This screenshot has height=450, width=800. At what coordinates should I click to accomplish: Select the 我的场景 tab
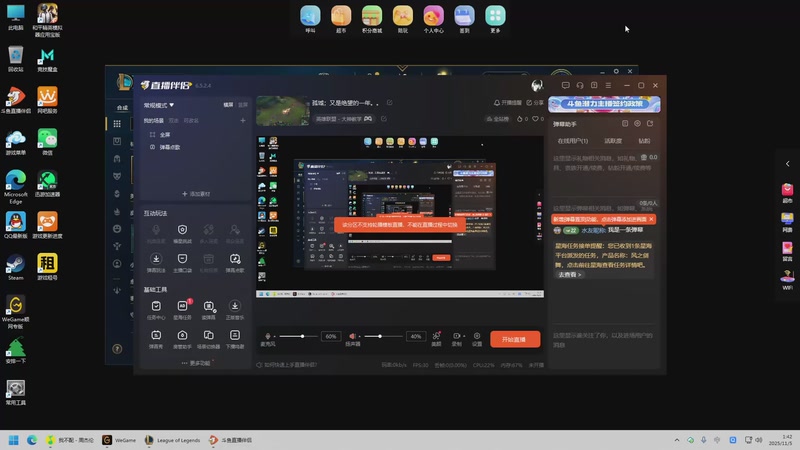154,121
